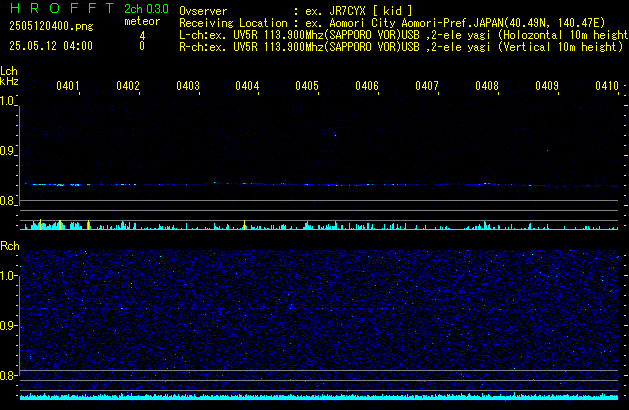Select the filename 2505120400.png

tap(51, 26)
